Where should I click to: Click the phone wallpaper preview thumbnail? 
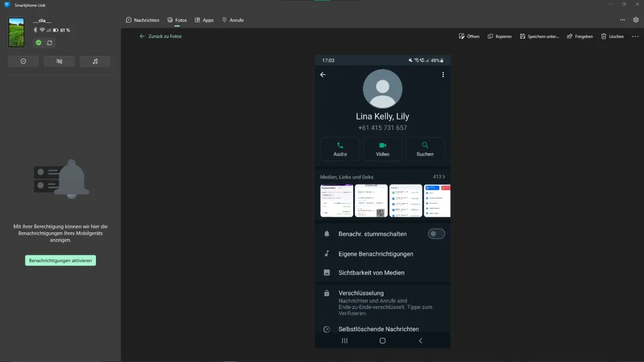tap(16, 33)
